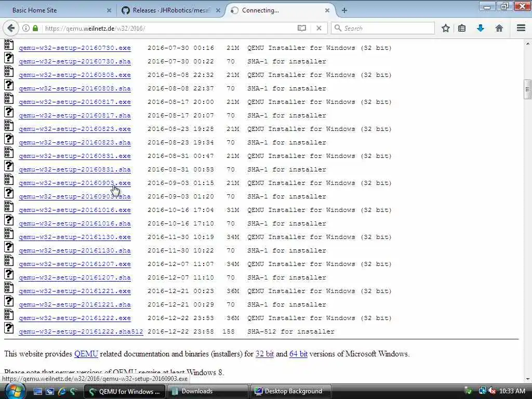The height and width of the screenshot is (399, 532).
Task: Click the 10:33 AM clock
Action: pos(512,391)
